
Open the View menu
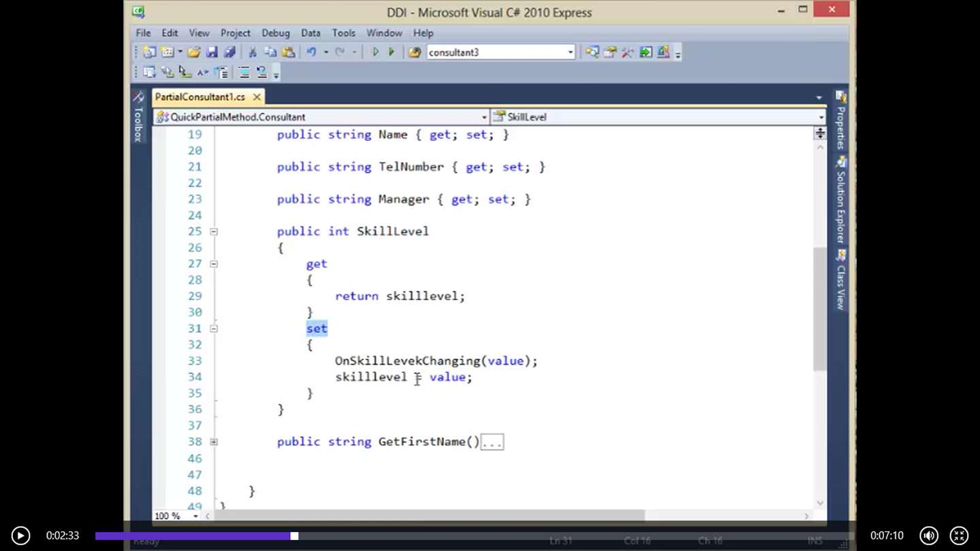pyautogui.click(x=199, y=33)
